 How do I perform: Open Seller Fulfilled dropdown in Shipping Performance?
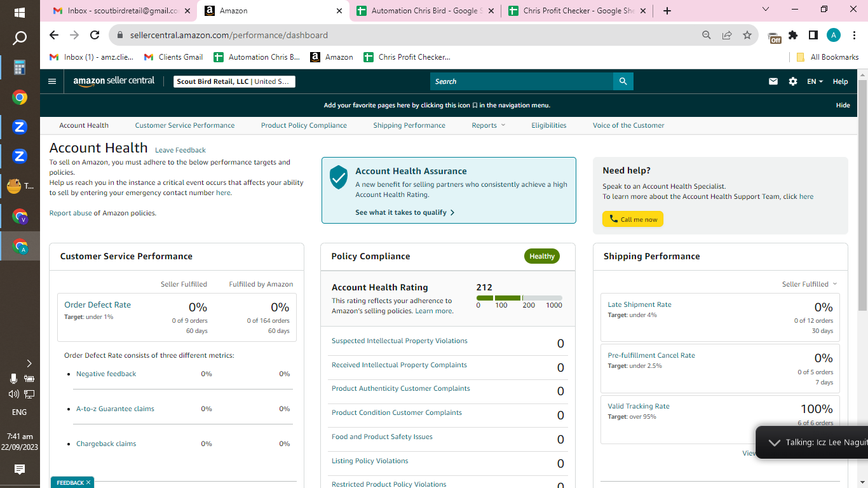[810, 284]
